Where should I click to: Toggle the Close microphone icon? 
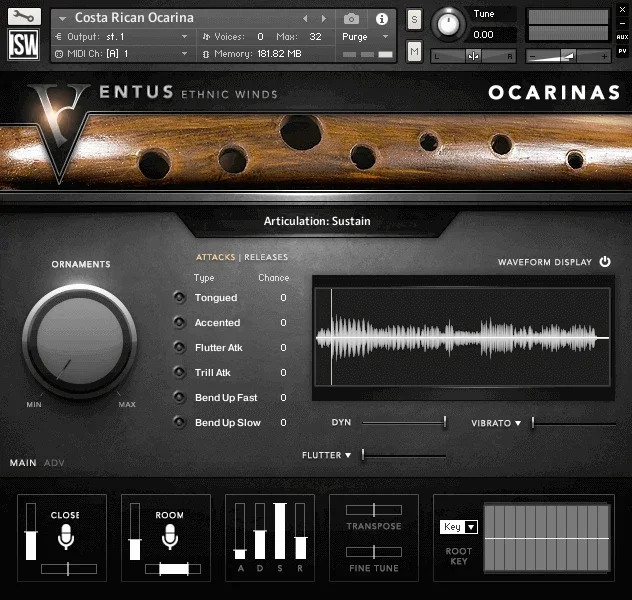click(x=66, y=537)
